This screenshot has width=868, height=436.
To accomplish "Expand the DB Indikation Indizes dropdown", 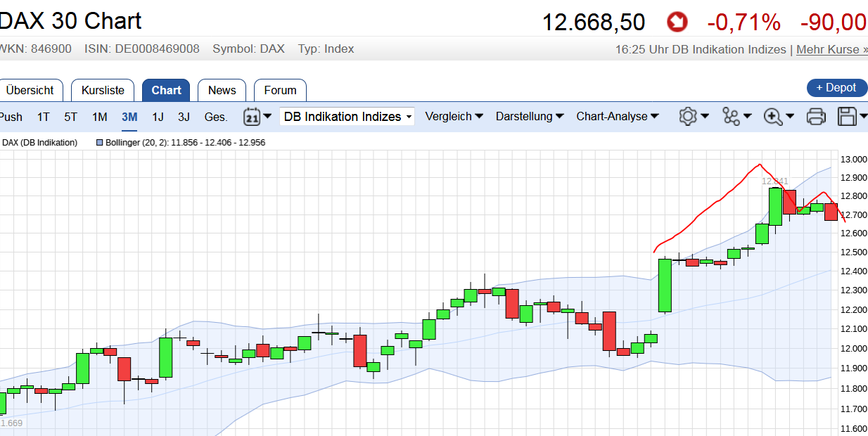I will tap(347, 117).
